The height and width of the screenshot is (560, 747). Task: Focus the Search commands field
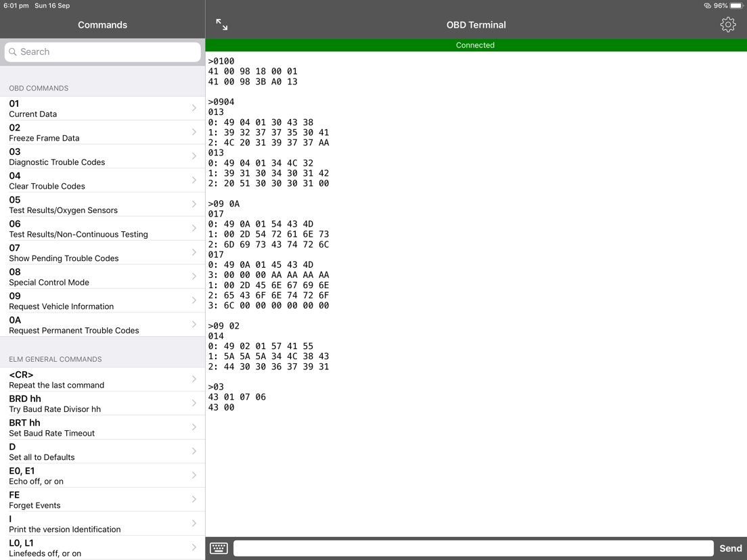click(x=102, y=52)
